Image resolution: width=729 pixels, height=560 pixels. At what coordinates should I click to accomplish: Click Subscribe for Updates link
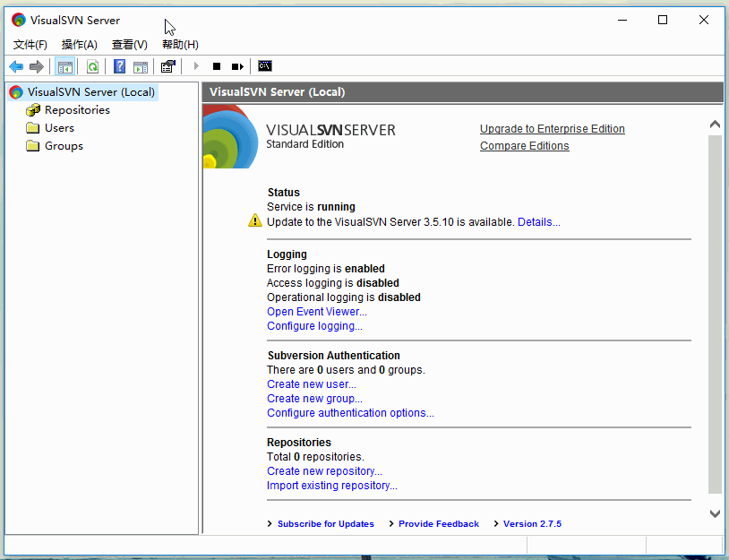pos(326,524)
